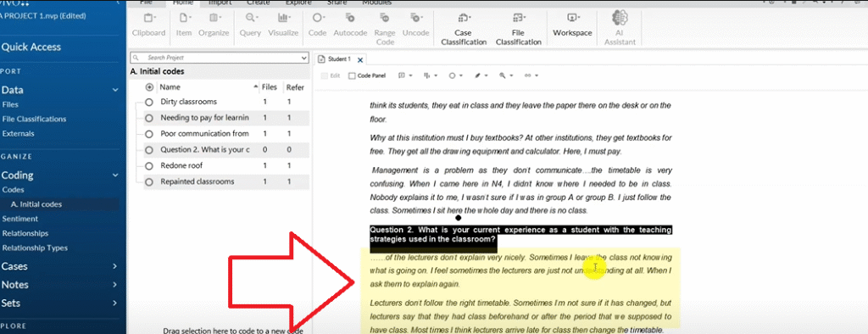868x334 pixels.
Task: Toggle the Edit checkbox
Action: (x=325, y=76)
